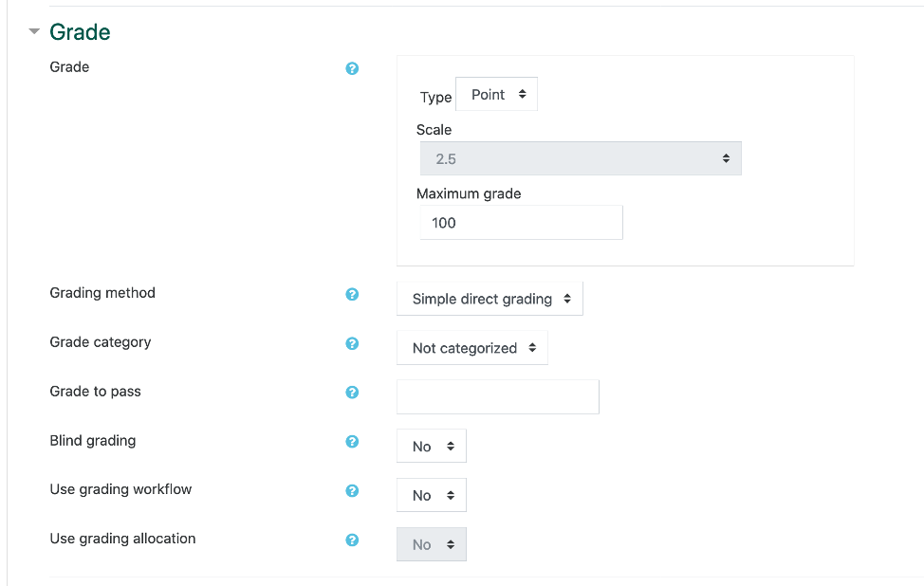Click the Grade to pass help icon
Viewport: 924px width, 586px height.
(x=352, y=392)
